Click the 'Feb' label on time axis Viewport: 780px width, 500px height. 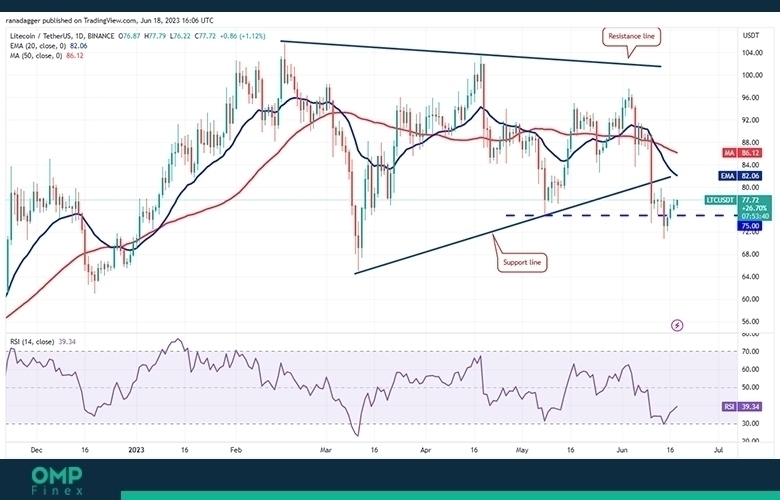click(x=236, y=450)
